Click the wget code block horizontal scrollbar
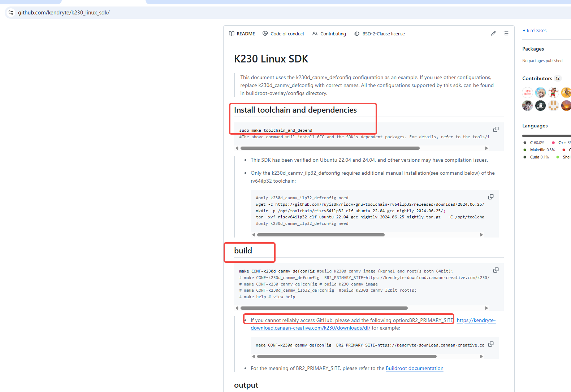This screenshot has width=571, height=392. tap(321, 235)
